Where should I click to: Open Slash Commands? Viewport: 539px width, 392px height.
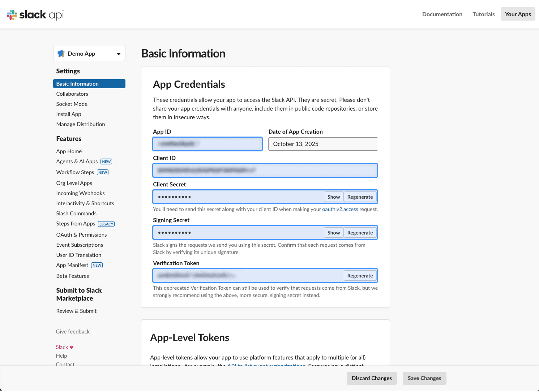click(x=76, y=213)
